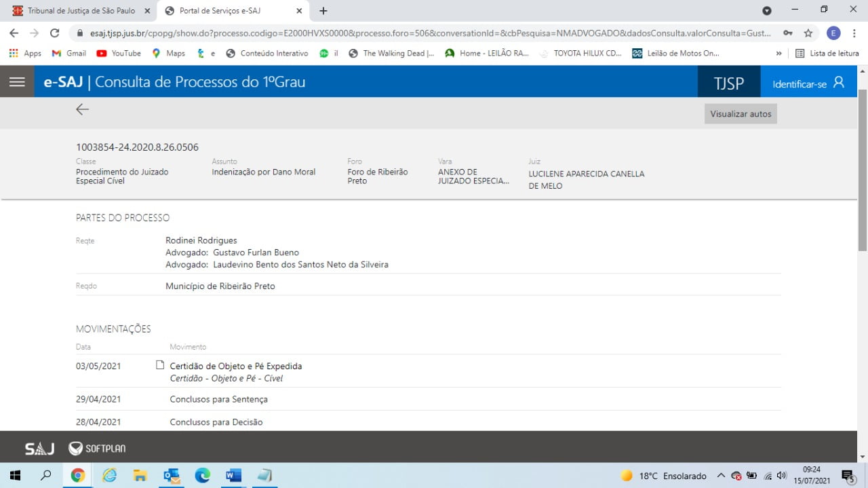Screen dimensions: 868x488
Task: Open File Explorer from the taskbar
Action: 140,476
